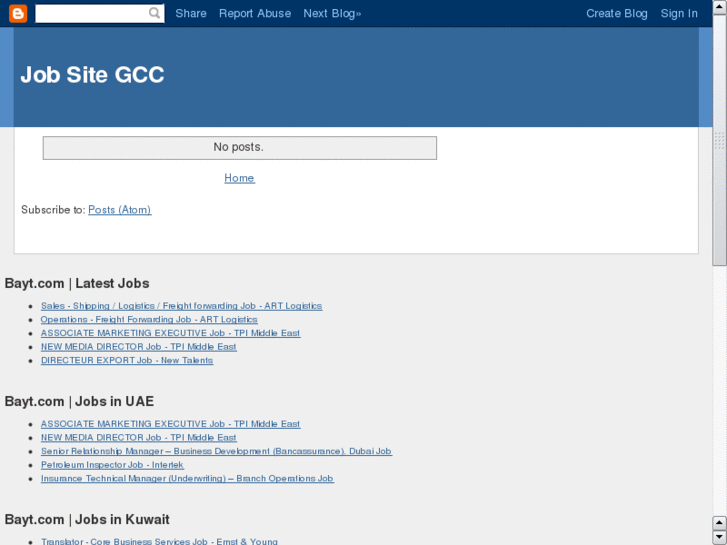Image resolution: width=727 pixels, height=545 pixels.
Task: Open NEW MEDIA DIRECTOR job under Latest Jobs
Action: [139, 346]
